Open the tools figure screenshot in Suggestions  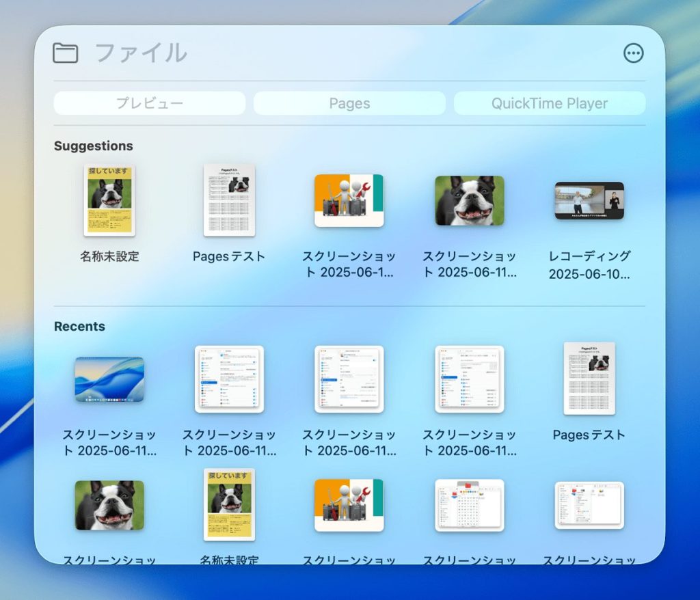point(349,200)
